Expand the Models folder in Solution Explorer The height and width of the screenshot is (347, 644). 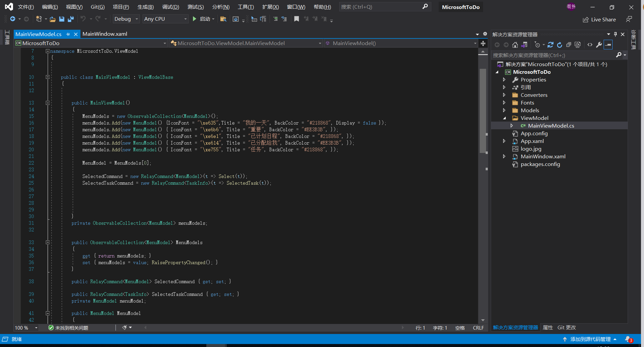coord(504,110)
